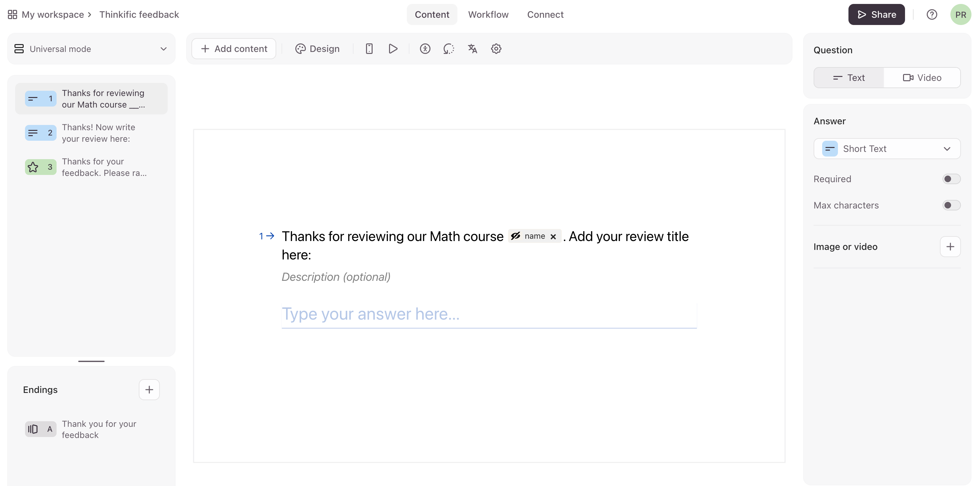The width and height of the screenshot is (980, 486).
Task: Click the Add content button
Action: [x=234, y=49]
